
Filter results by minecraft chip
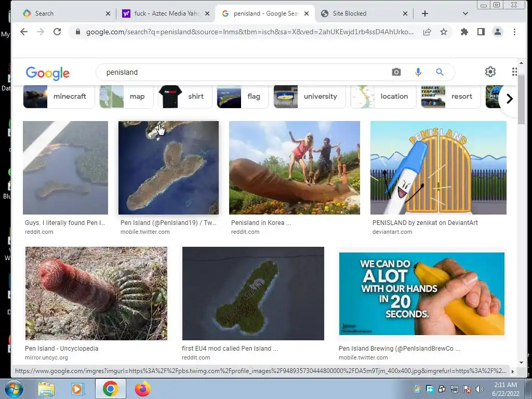59,96
